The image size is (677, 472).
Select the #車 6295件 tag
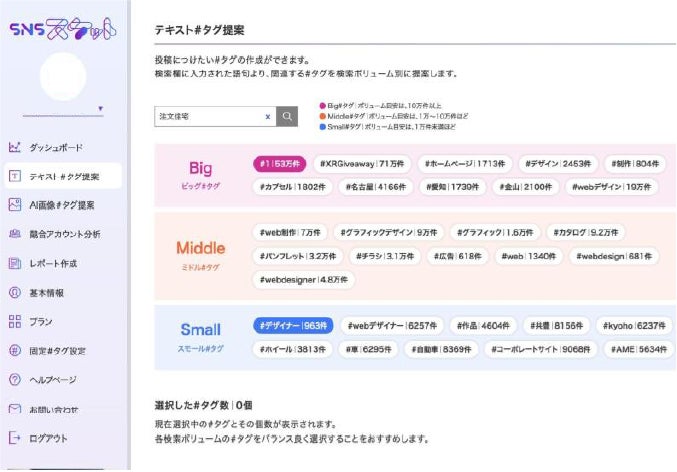tap(368, 349)
